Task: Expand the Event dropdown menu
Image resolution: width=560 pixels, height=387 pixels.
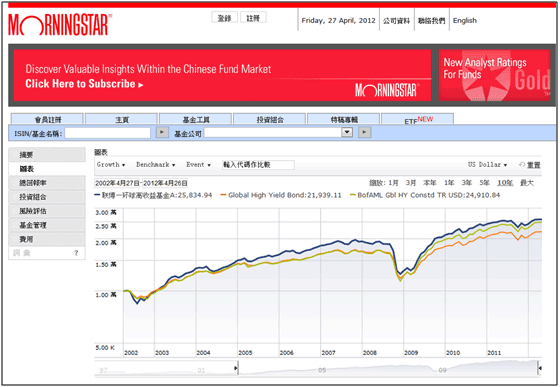Action: (x=198, y=165)
